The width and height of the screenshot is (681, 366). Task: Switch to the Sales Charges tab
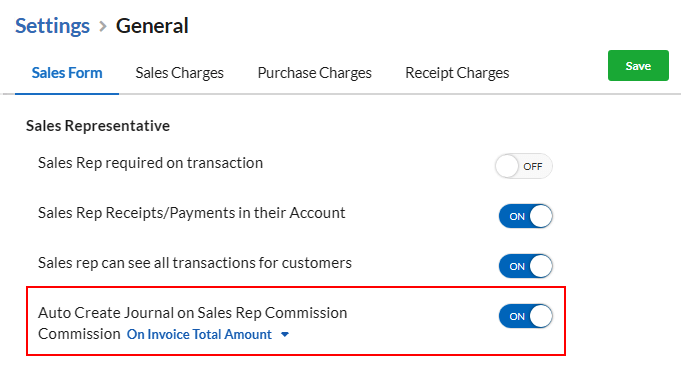coord(179,73)
